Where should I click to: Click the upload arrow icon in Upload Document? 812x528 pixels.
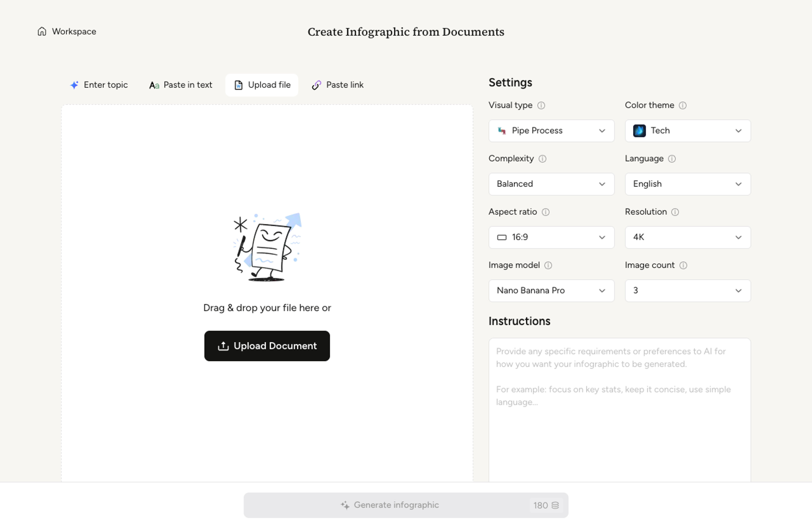223,346
